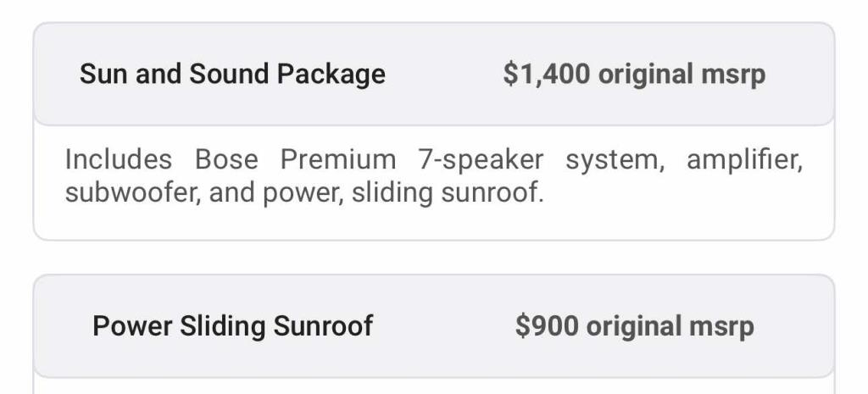Click the $1,400 price amount
The image size is (868, 394).
[x=546, y=75]
